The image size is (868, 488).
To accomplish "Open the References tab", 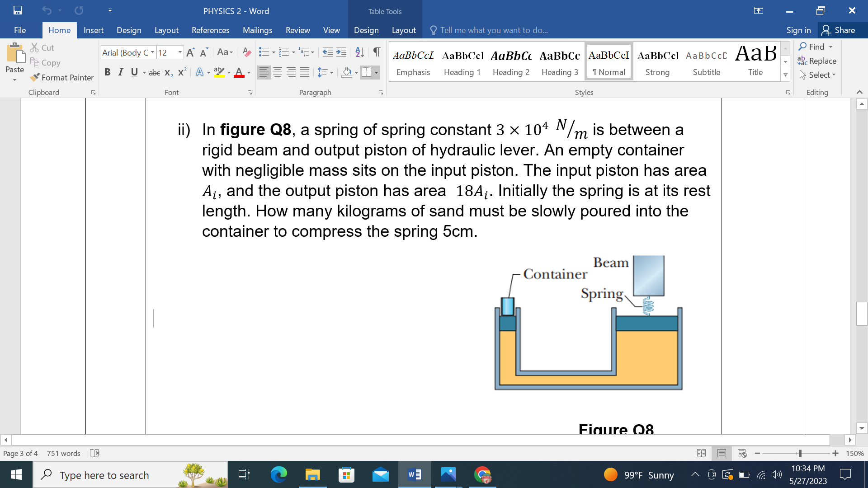I will (x=210, y=30).
